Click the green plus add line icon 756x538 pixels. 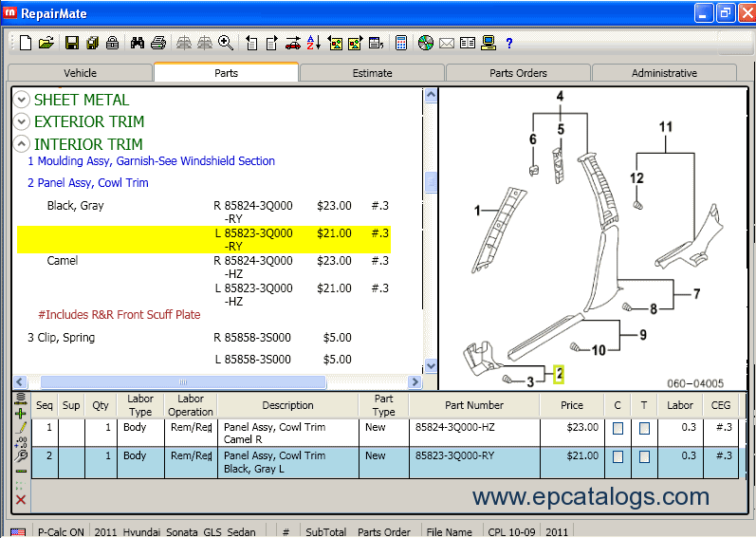[20, 413]
